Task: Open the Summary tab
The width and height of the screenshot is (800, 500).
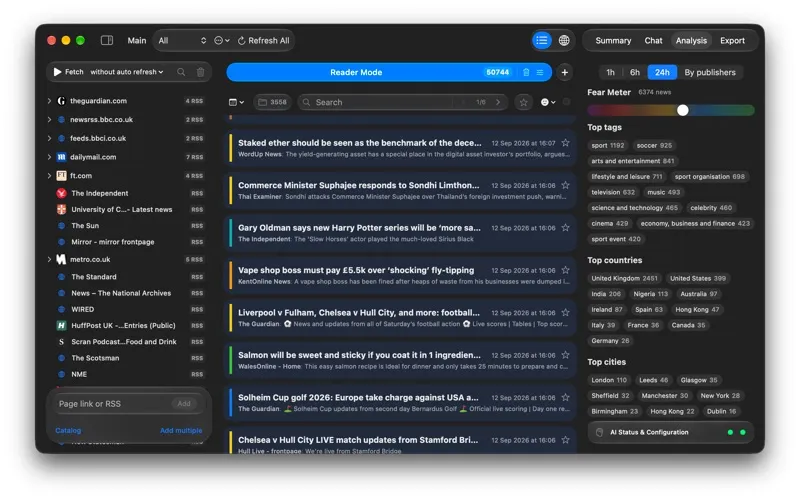Action: pos(613,40)
